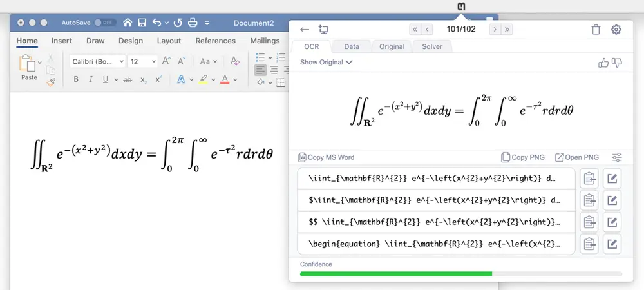Click the Redo arrow in Word

(178, 23)
